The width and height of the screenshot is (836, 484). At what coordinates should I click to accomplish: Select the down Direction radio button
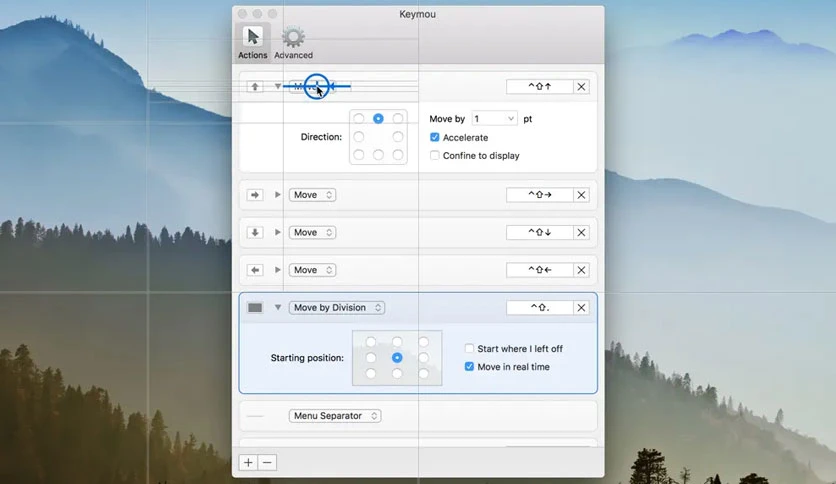378,155
